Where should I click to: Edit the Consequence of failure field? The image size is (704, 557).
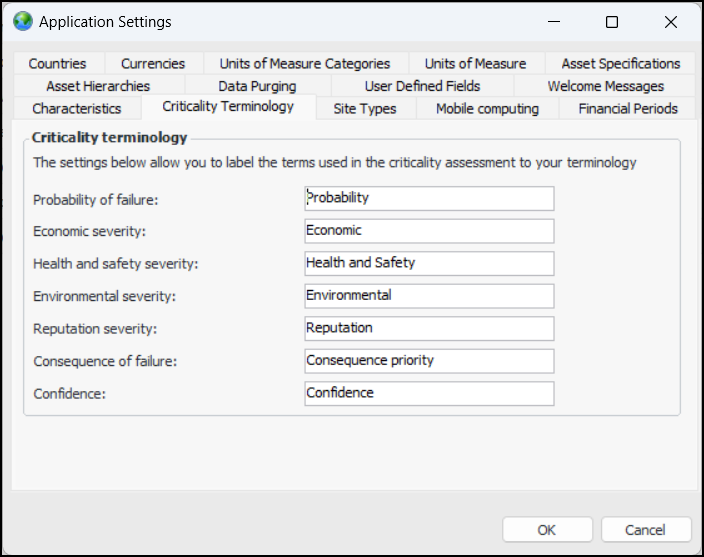pos(429,360)
